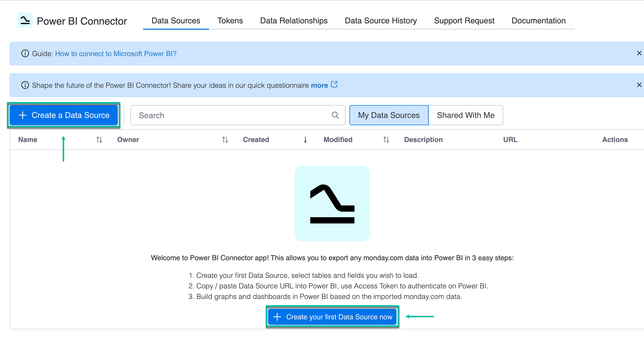The image size is (644, 353).
Task: Open the Microsoft Power BI connection guide link
Action: (116, 54)
